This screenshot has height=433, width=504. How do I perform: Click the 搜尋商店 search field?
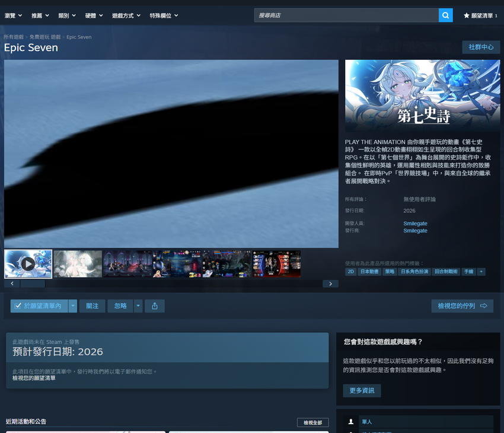coord(346,15)
